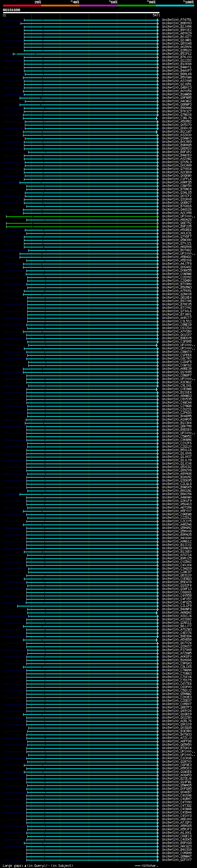
Task: Select hit UniRef100_C2L1F9
Action: 176,606
